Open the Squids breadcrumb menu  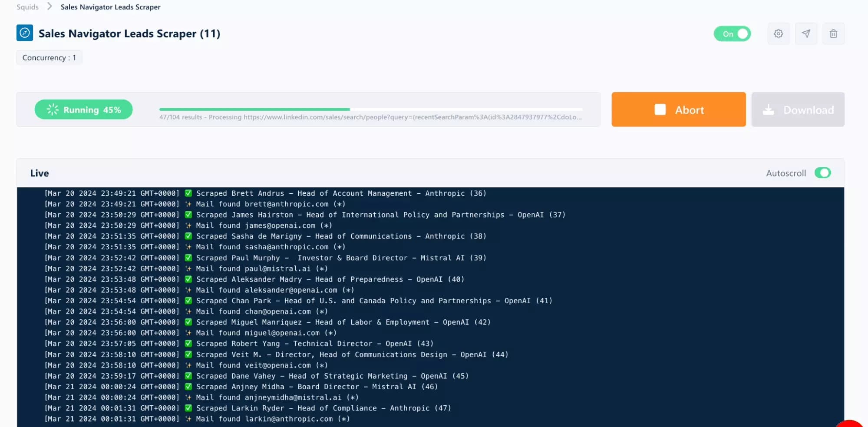(x=27, y=7)
